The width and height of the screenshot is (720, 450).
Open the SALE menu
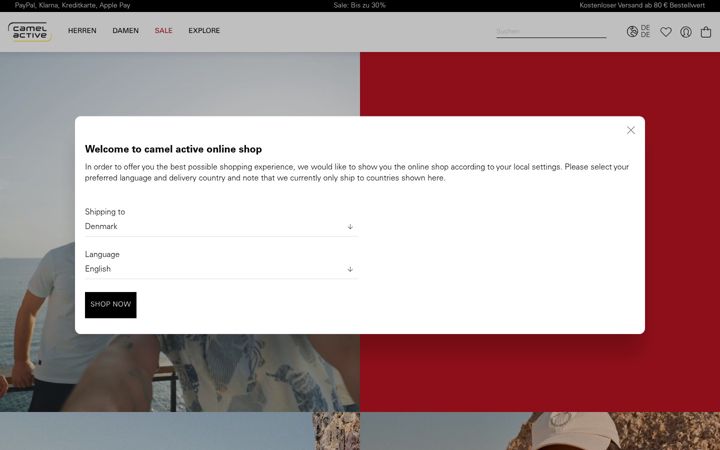coord(163,31)
